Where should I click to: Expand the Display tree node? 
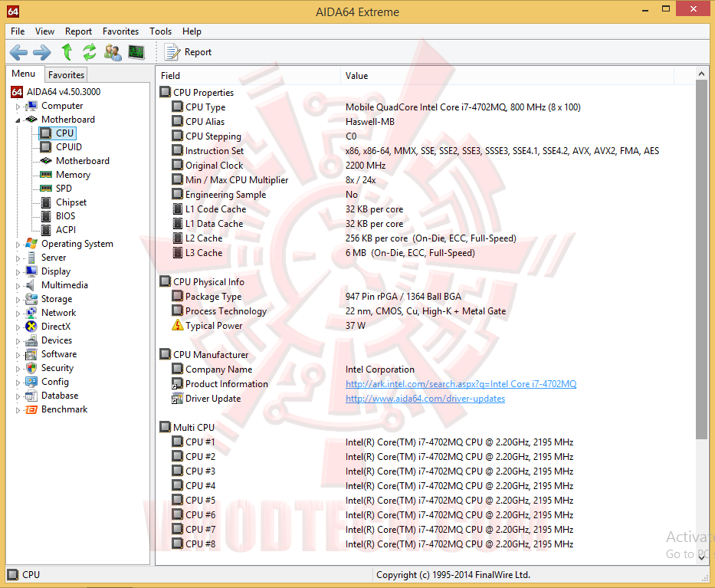tap(18, 272)
